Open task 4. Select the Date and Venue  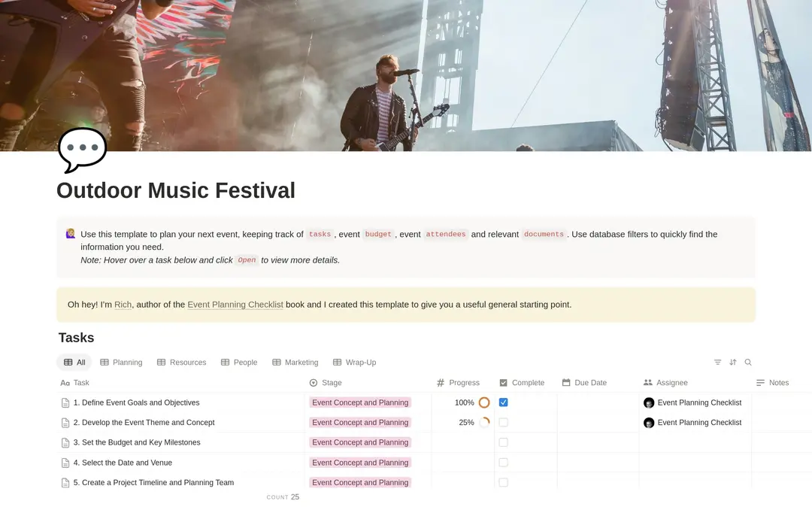click(x=123, y=463)
